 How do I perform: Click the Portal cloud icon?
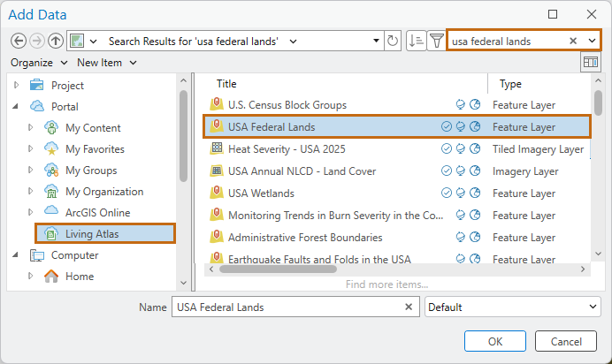coord(36,106)
